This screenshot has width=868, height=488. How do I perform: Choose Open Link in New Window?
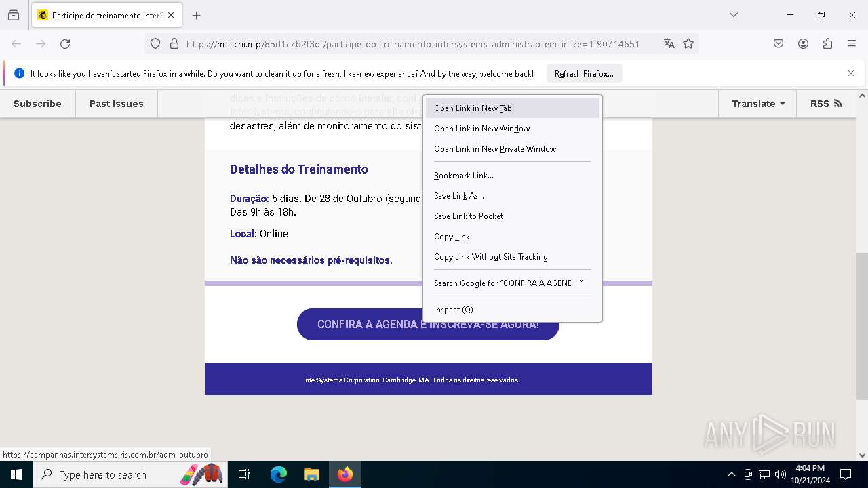tap(513, 128)
